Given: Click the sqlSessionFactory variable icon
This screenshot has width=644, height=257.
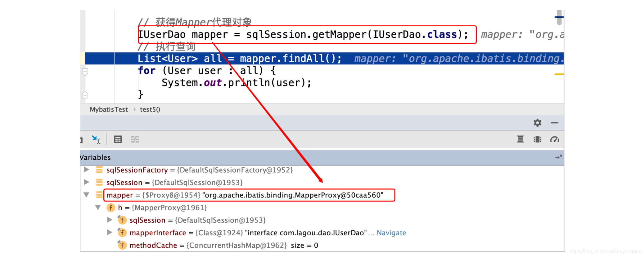Looking at the screenshot, I should [99, 170].
